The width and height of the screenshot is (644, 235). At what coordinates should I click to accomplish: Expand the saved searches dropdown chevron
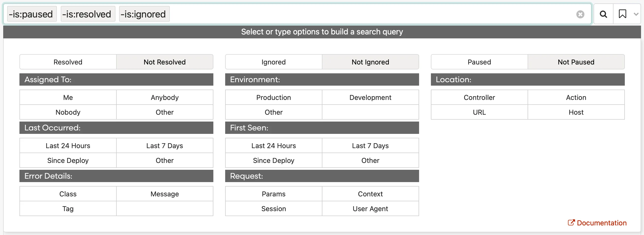click(636, 14)
